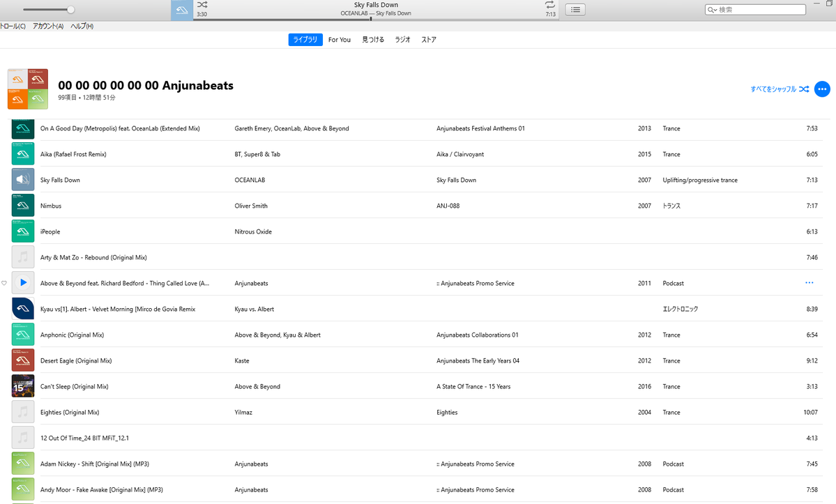Select artist Nitrous Oxide

point(253,231)
